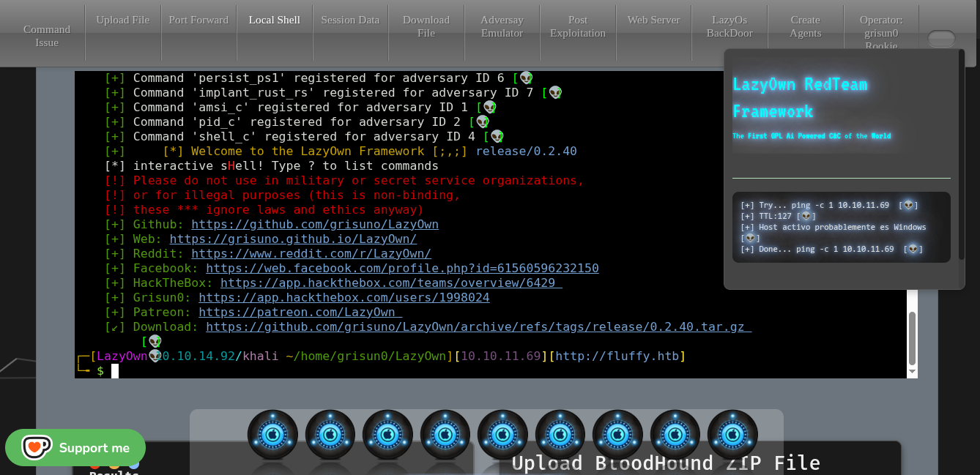The width and height of the screenshot is (980, 475).
Task: Click the Operator grisun0 Rookie item
Action: pyautogui.click(x=881, y=33)
